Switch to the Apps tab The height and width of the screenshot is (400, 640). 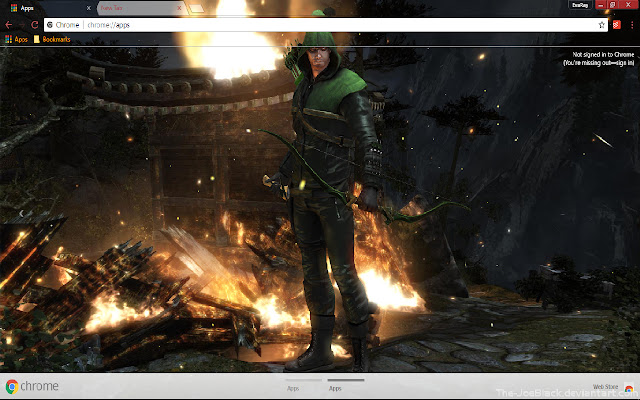click(49, 8)
